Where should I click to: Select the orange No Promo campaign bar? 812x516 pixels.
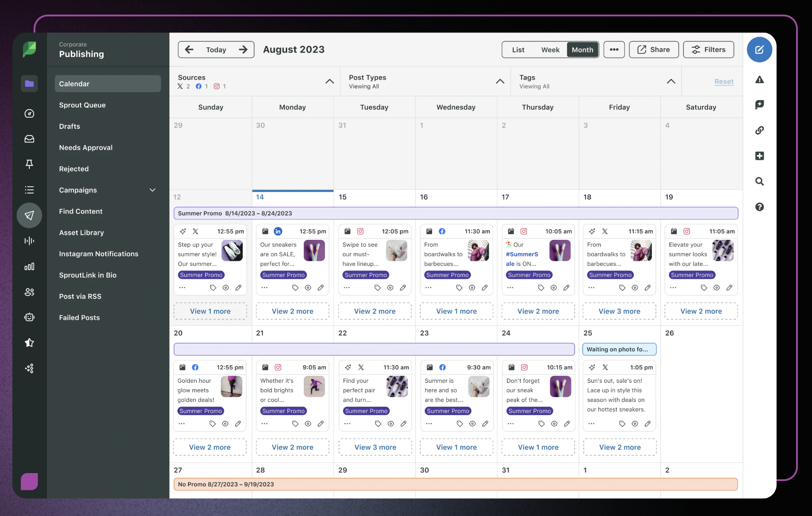point(456,485)
